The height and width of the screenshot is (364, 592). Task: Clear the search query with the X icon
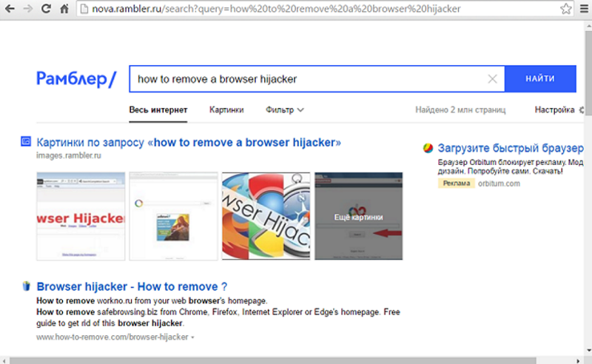492,78
